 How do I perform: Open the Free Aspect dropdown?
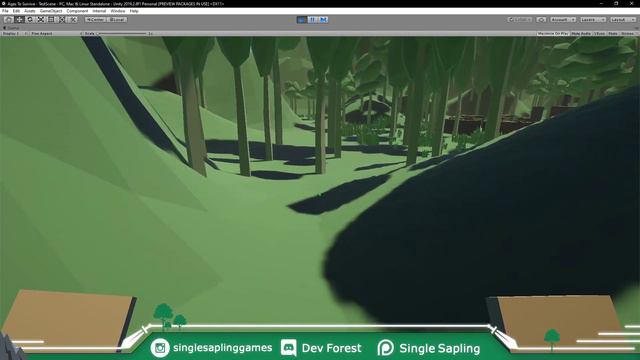pyautogui.click(x=56, y=33)
